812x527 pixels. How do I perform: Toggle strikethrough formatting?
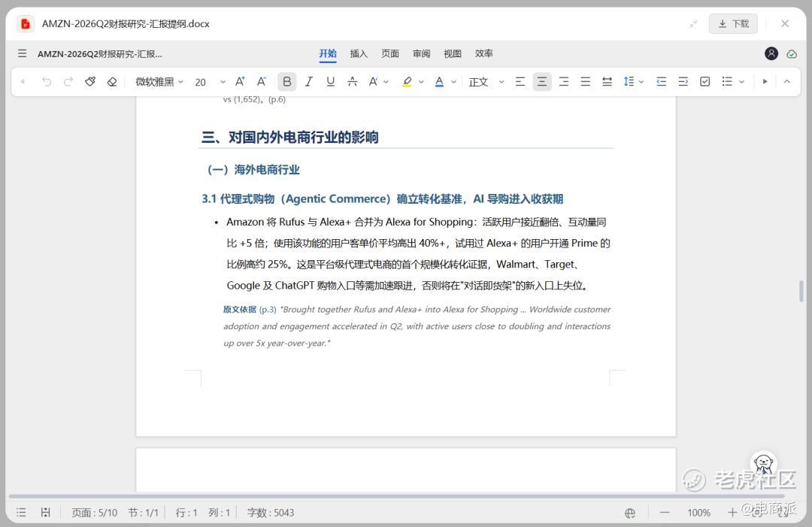(352, 81)
